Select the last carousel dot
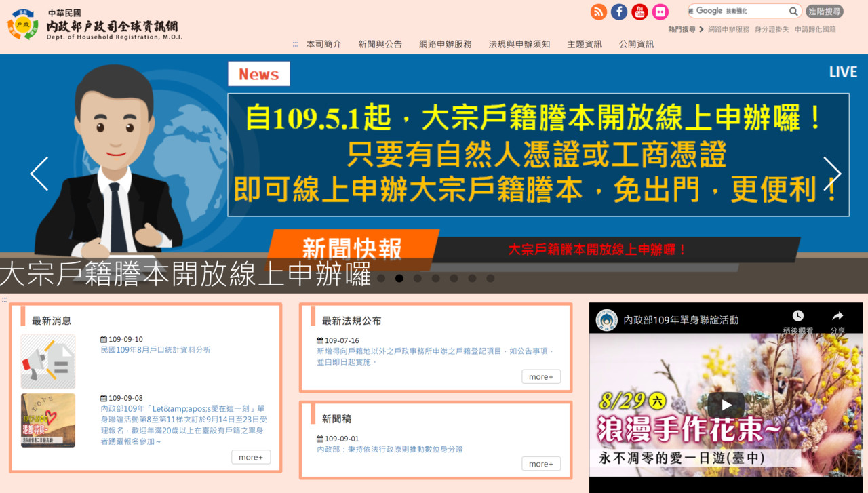Viewport: 868px width, 493px height. coord(490,278)
